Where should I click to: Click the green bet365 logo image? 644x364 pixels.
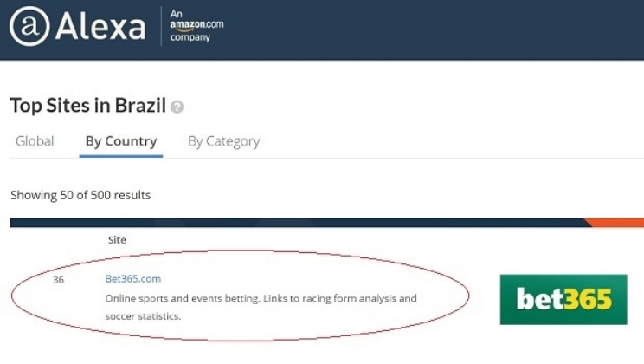563,299
